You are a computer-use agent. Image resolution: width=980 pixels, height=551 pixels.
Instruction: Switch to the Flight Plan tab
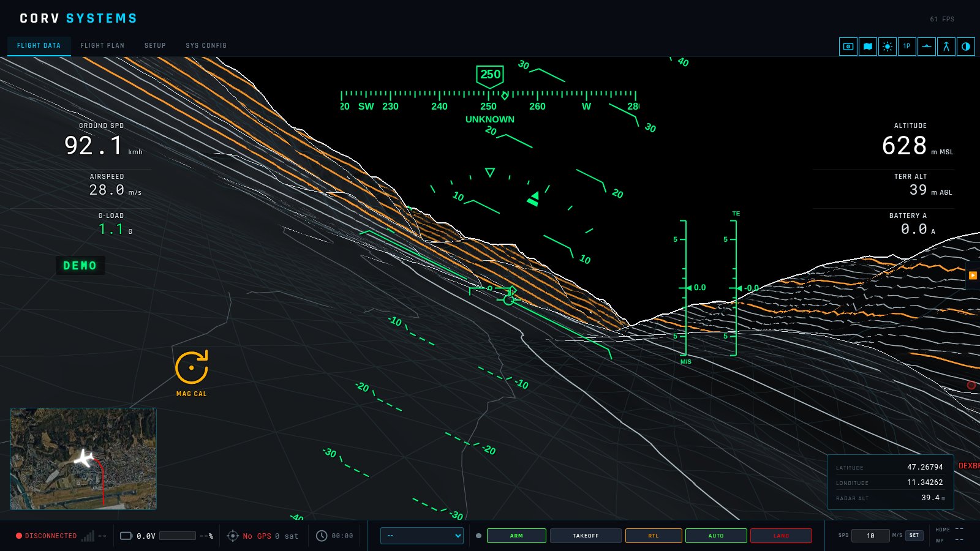pos(102,46)
